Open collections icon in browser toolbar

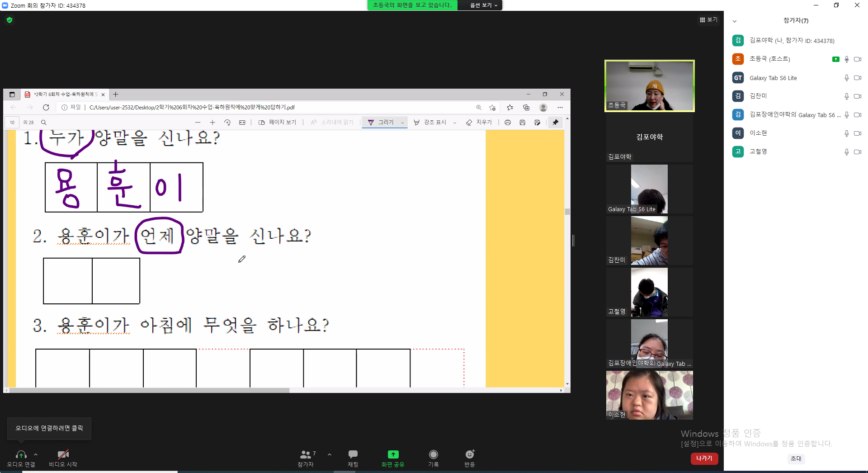pyautogui.click(x=526, y=107)
